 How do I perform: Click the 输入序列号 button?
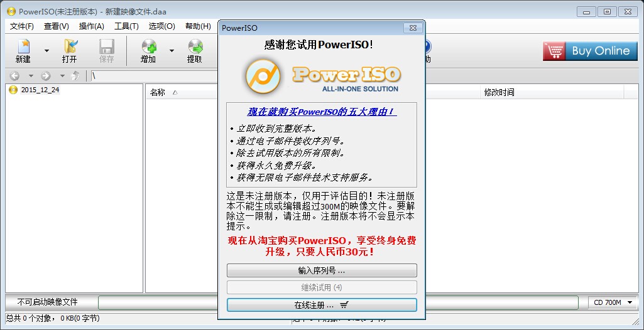(322, 270)
